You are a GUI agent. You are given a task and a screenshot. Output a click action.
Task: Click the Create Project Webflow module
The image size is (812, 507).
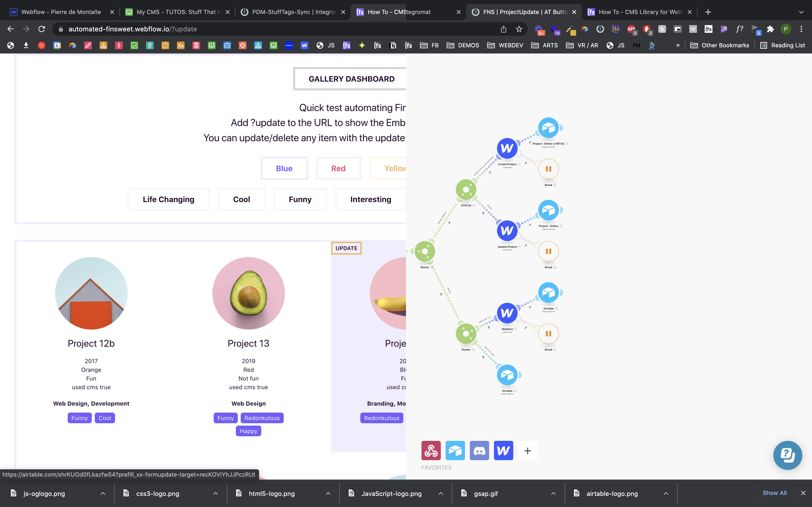(x=507, y=148)
